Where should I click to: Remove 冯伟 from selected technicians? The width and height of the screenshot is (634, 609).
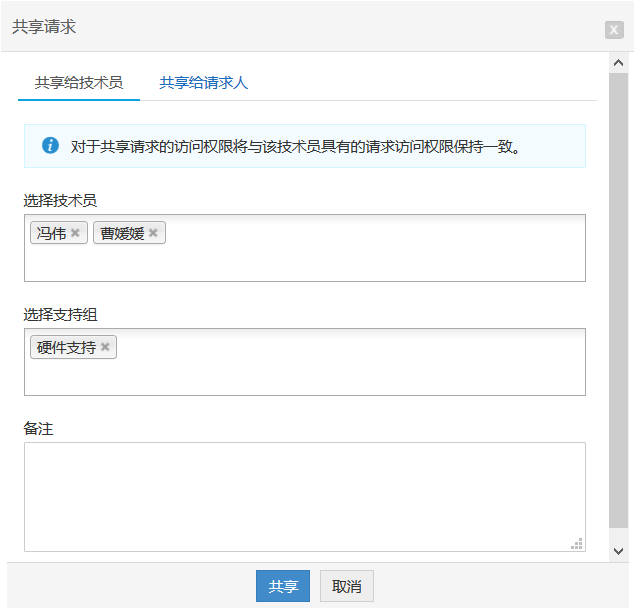pyautogui.click(x=75, y=233)
